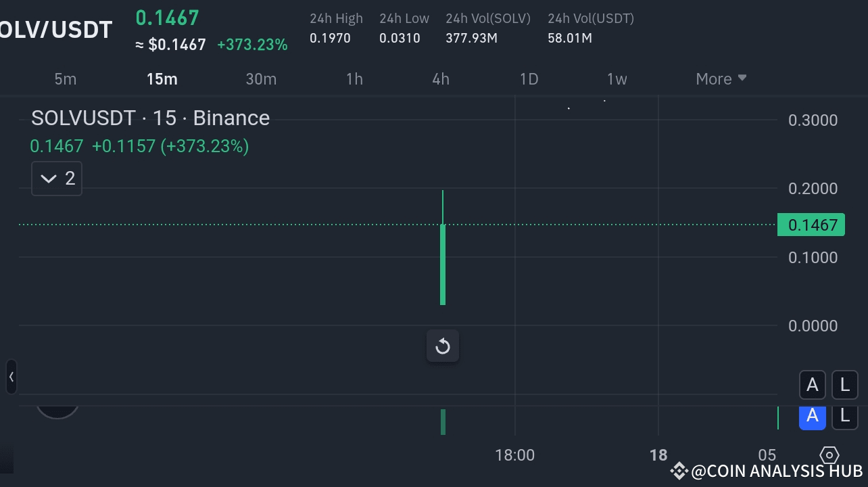Open the More timeframe dropdown
The image size is (868, 487).
click(721, 78)
